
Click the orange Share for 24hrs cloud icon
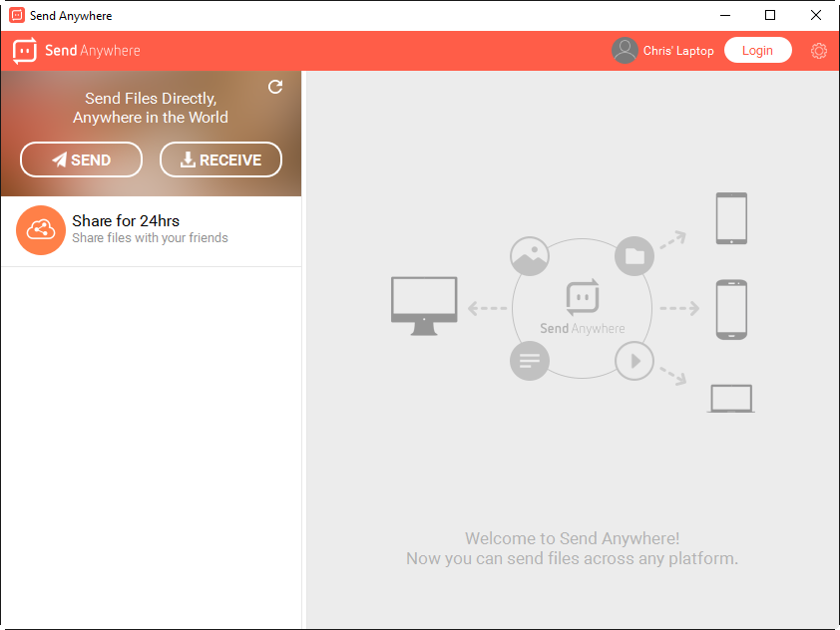tap(41, 230)
